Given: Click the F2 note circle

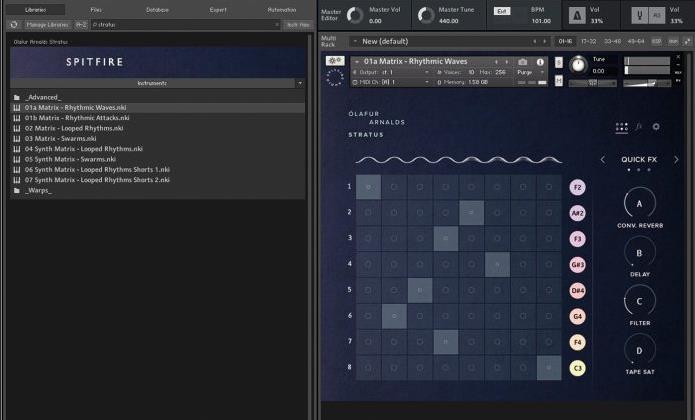Looking at the screenshot, I should (x=577, y=187).
